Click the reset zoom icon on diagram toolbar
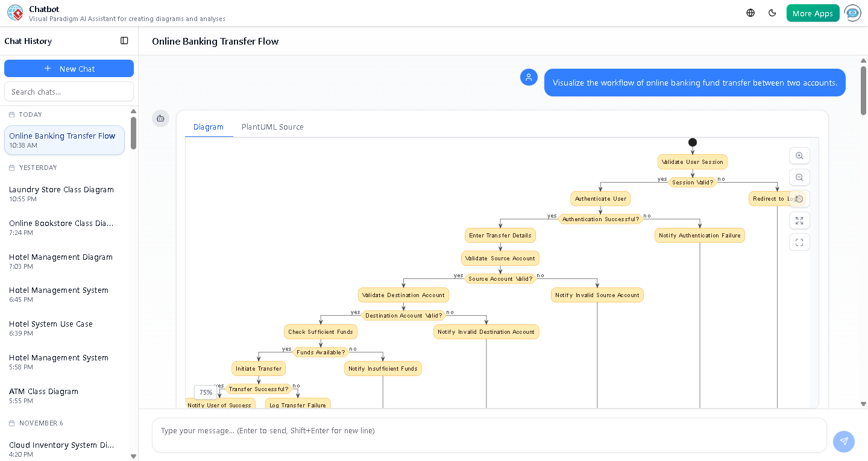 tap(799, 199)
